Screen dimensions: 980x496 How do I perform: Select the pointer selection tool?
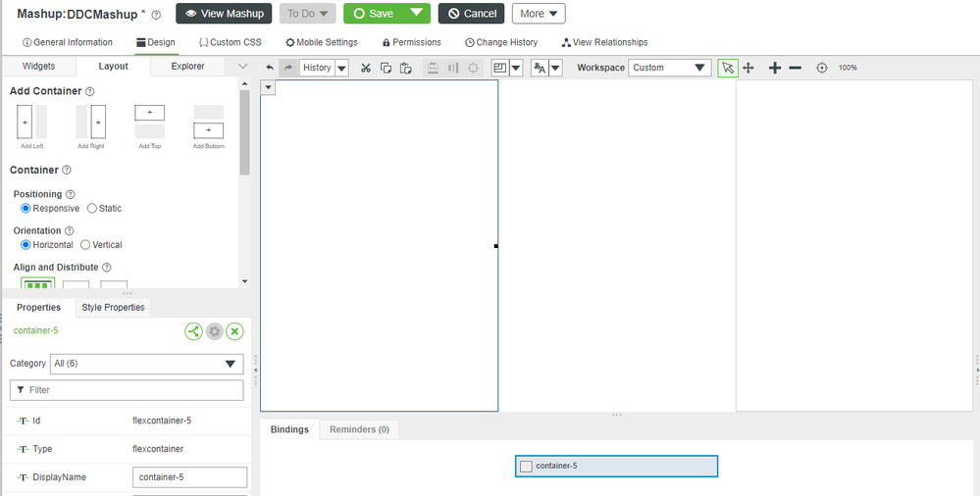click(x=728, y=68)
